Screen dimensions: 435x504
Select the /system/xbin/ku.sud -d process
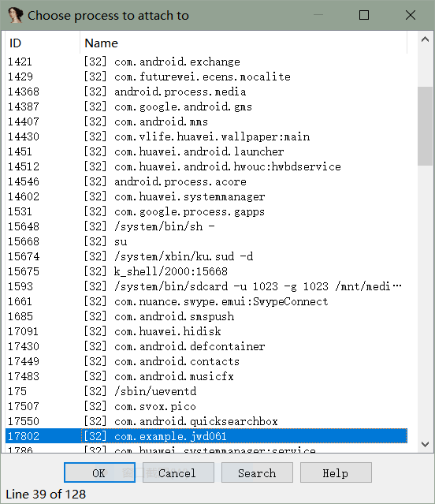pos(206,256)
